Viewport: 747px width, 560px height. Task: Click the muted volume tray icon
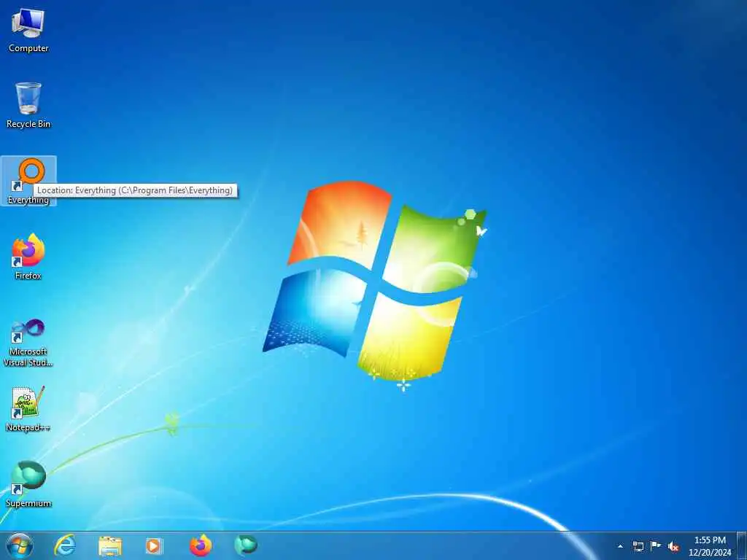coord(673,547)
